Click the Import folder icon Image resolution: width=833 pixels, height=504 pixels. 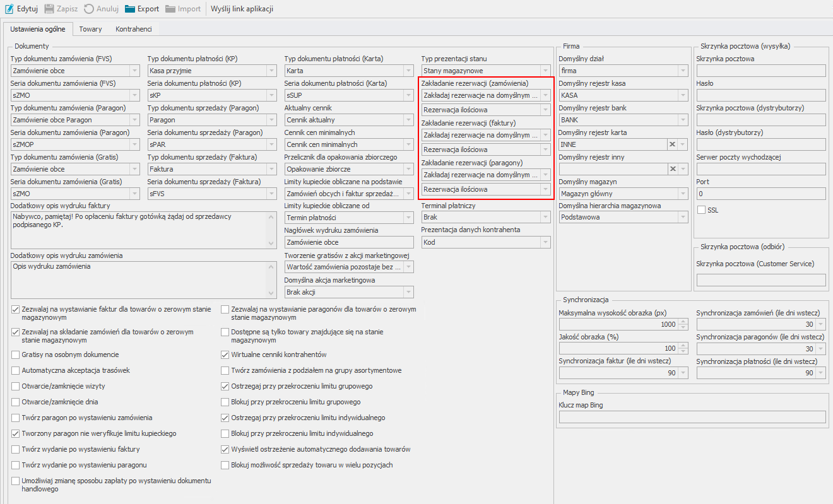click(x=171, y=9)
